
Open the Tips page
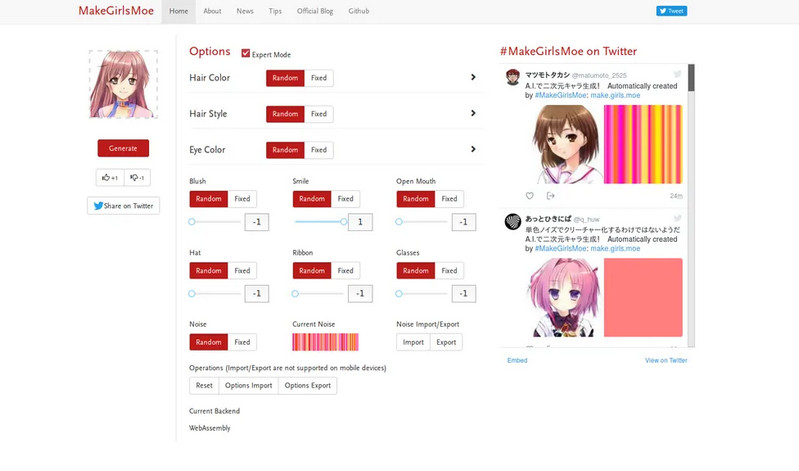[x=275, y=11]
